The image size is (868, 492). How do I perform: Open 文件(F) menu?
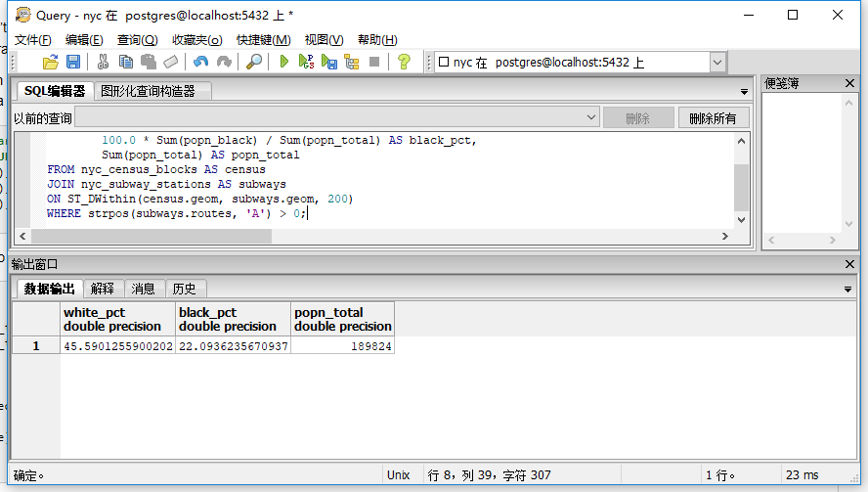[33, 40]
